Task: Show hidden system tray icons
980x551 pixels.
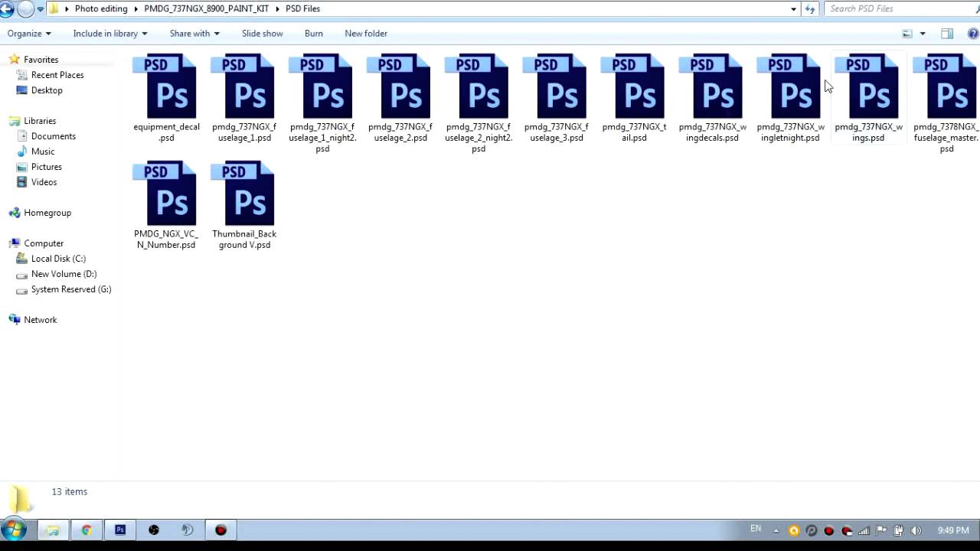Action: (776, 530)
